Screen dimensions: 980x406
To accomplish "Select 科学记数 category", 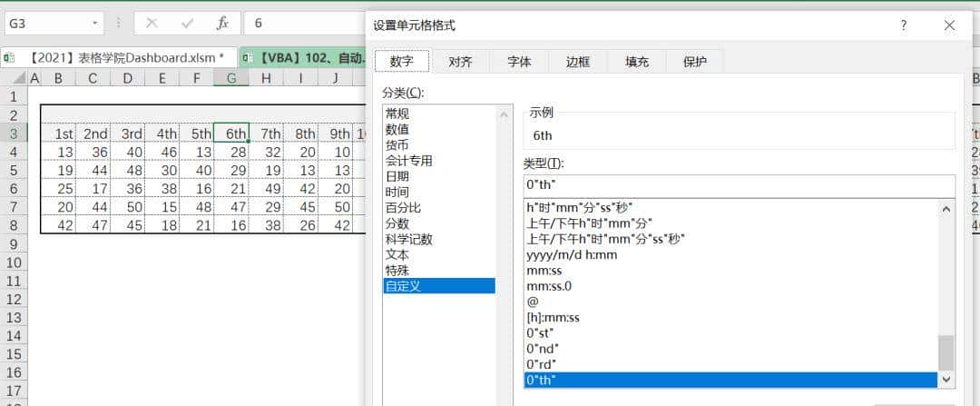I will (x=439, y=239).
